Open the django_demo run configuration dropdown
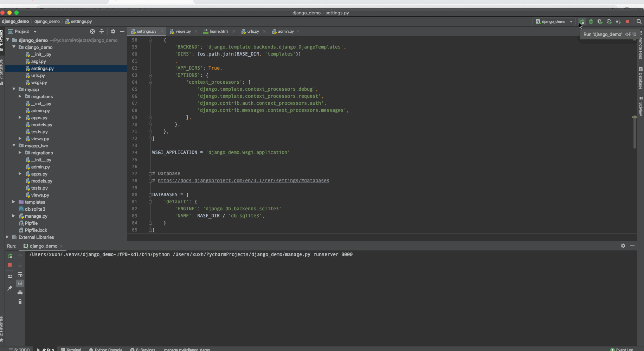 click(x=554, y=22)
